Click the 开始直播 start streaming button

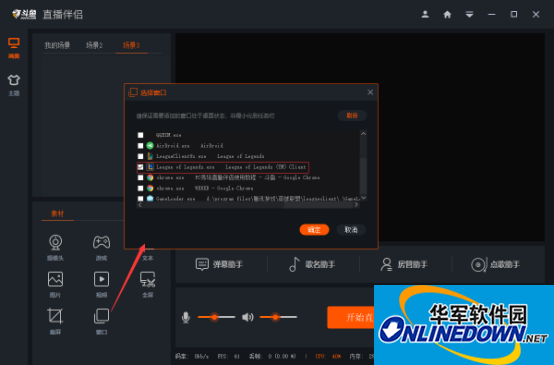coord(351,317)
